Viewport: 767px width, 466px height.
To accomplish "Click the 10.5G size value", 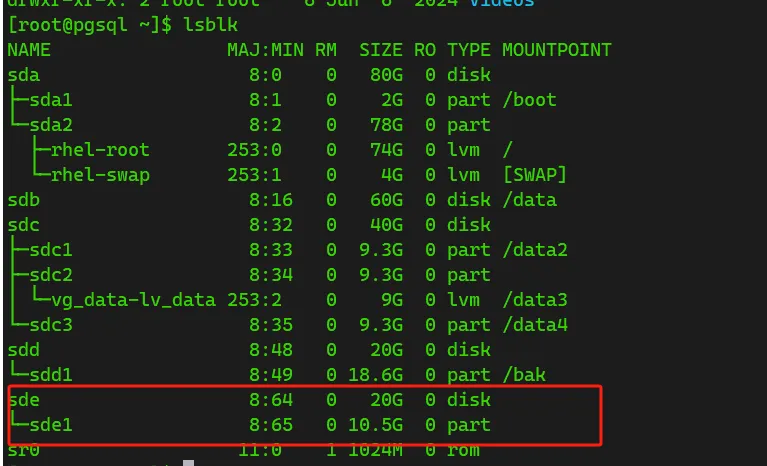I will [376, 424].
